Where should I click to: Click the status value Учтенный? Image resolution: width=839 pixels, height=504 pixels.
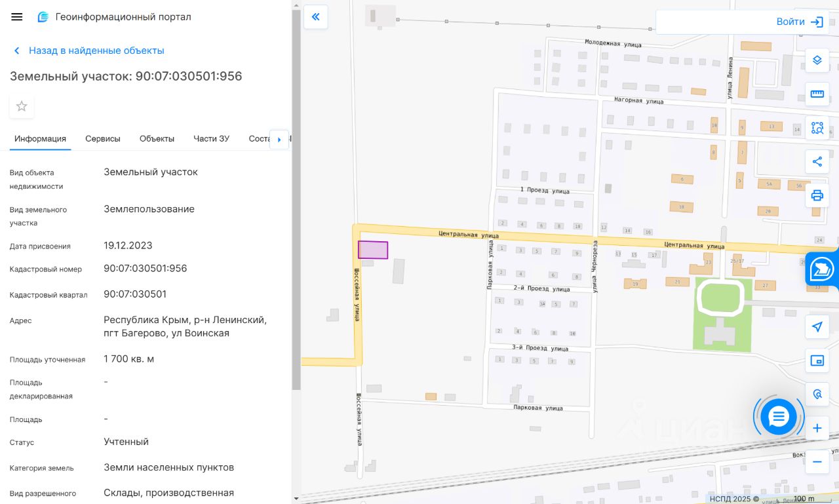[127, 442]
